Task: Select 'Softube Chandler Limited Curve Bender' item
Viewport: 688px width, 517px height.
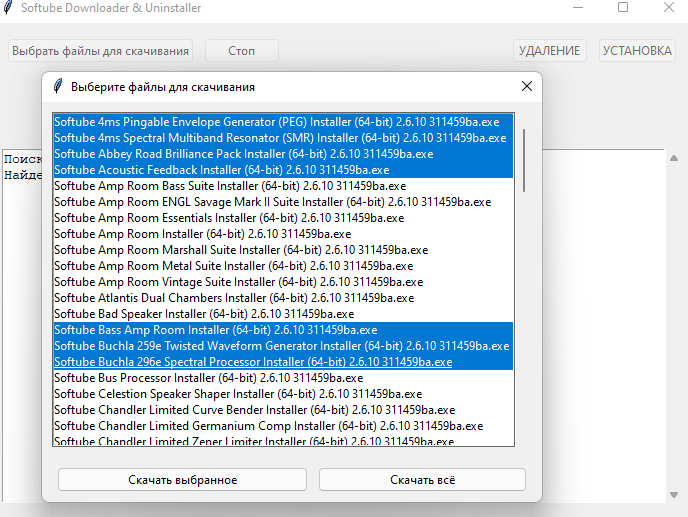Action: [x=283, y=410]
